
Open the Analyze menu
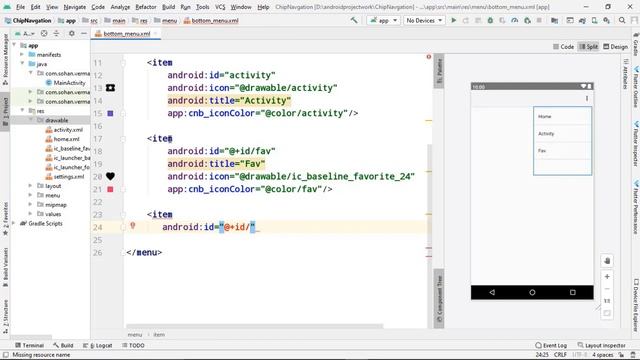120,7
